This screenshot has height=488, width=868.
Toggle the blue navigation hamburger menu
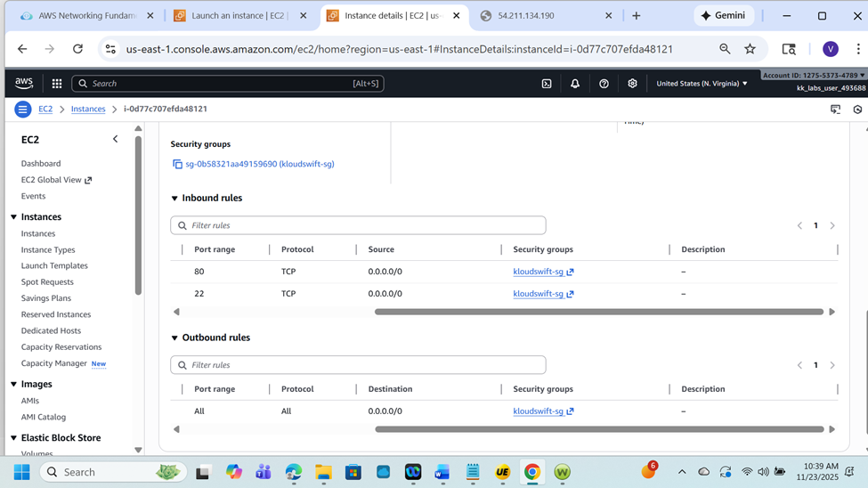click(x=22, y=110)
